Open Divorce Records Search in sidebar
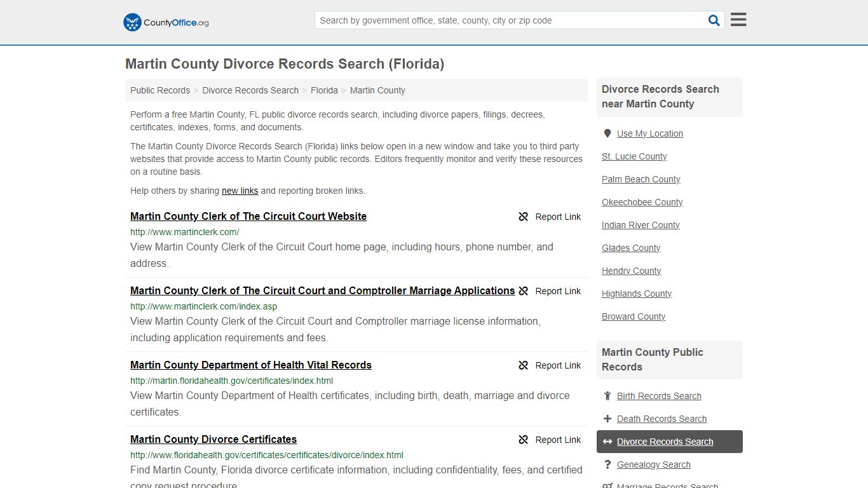The image size is (868, 488). 665,442
